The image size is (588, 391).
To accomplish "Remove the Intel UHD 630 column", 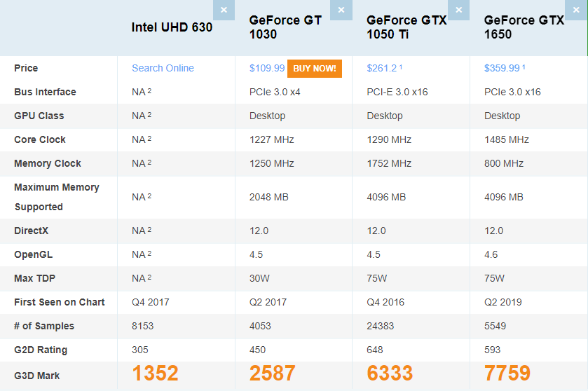I will 224,10.
